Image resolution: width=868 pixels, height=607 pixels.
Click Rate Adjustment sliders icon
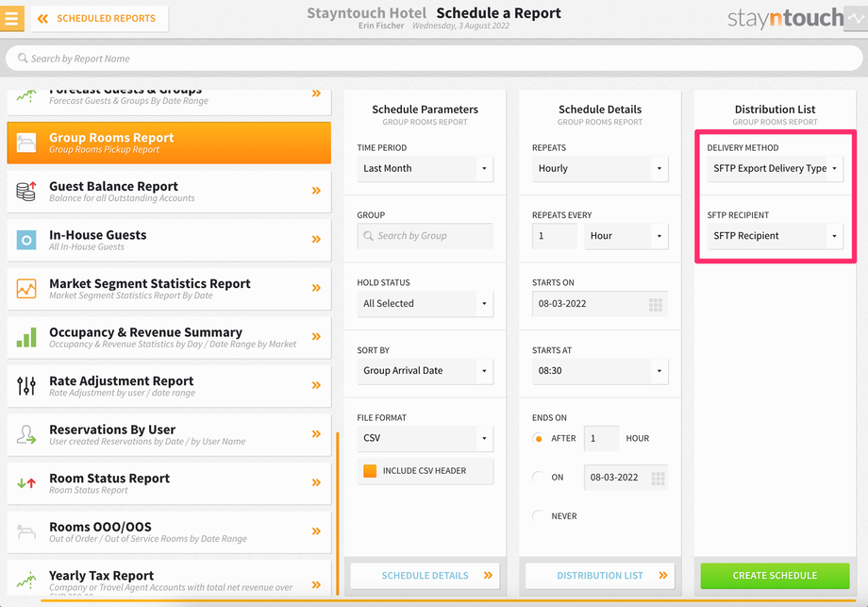click(26, 385)
